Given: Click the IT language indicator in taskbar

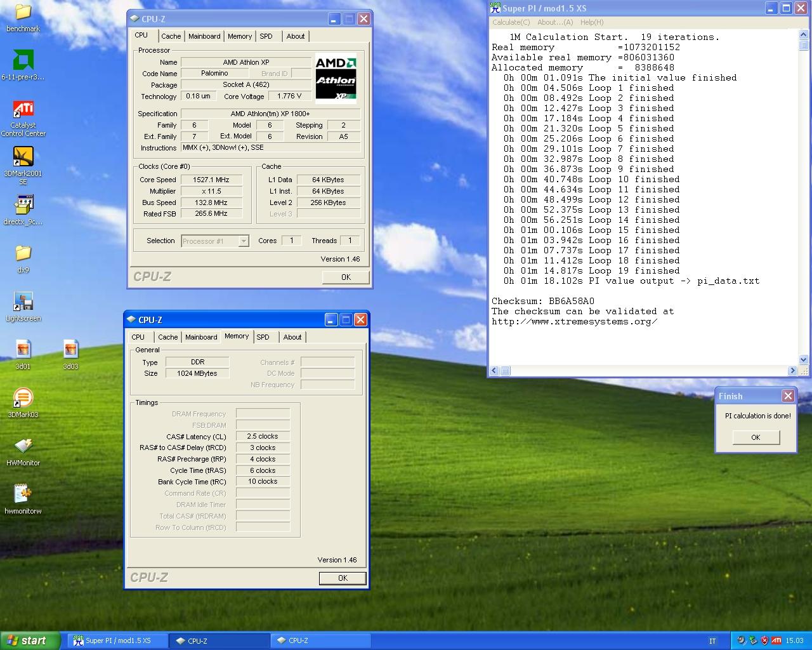Looking at the screenshot, I should click(x=712, y=641).
